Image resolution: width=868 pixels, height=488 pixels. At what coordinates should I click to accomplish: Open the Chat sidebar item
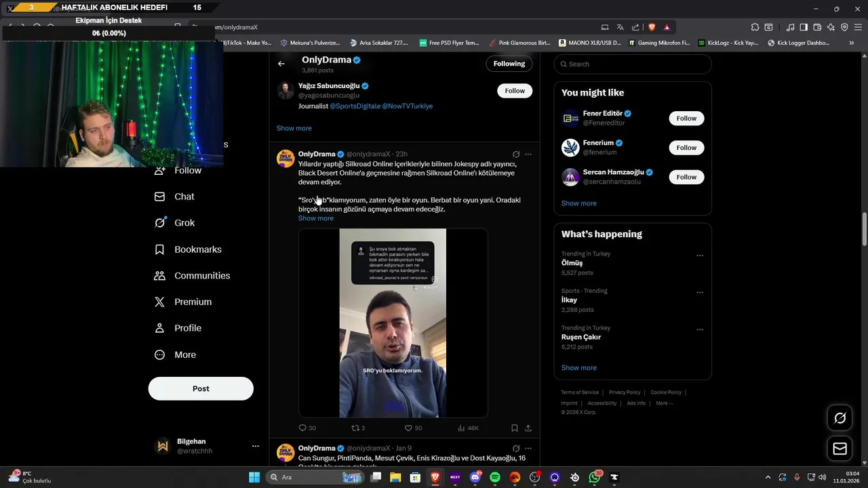coord(174,197)
